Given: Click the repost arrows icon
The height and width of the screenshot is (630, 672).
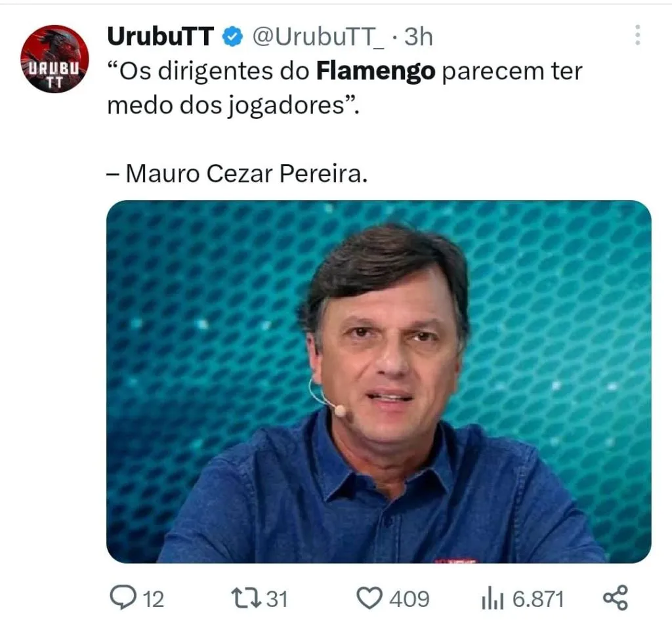Looking at the screenshot, I should coord(247,598).
